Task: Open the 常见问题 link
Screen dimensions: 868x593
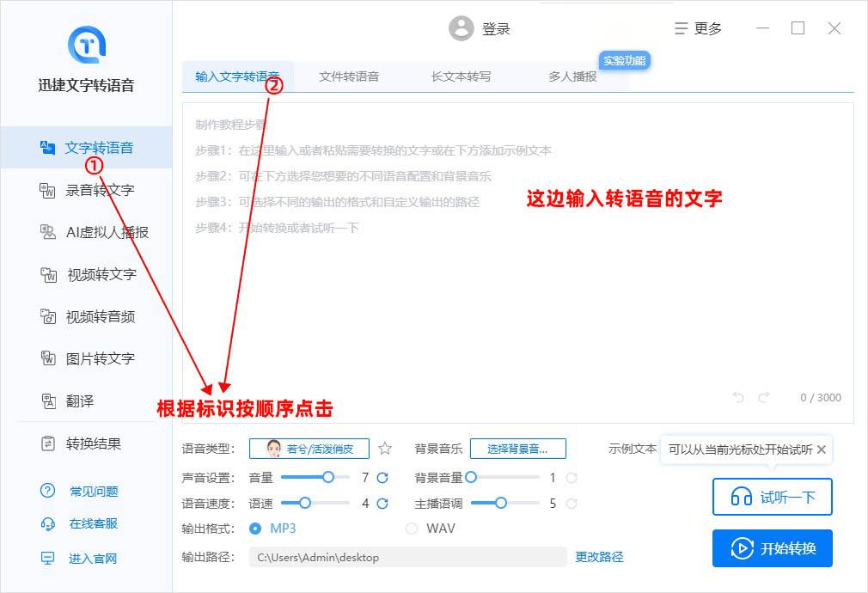Action: coord(94,491)
